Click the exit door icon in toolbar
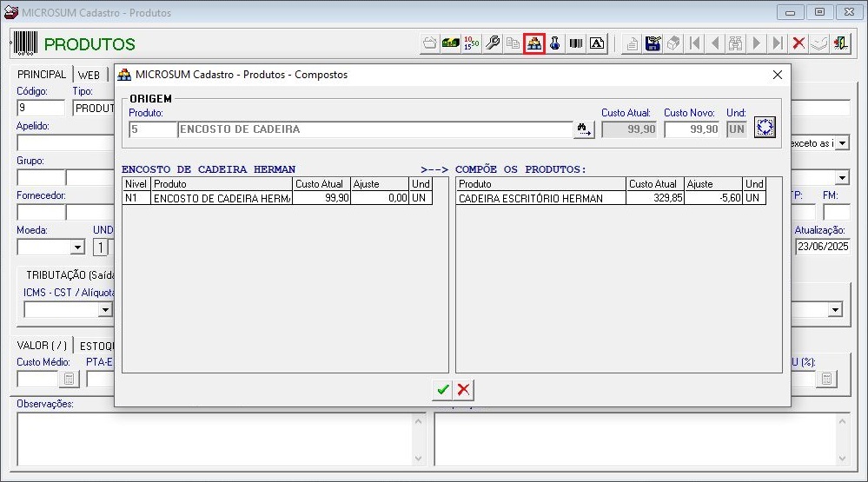 click(x=840, y=43)
